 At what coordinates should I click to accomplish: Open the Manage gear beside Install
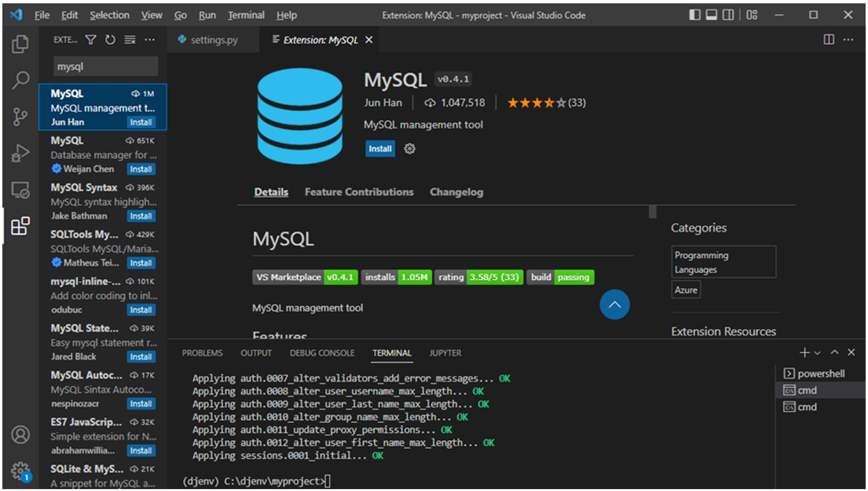tap(409, 149)
